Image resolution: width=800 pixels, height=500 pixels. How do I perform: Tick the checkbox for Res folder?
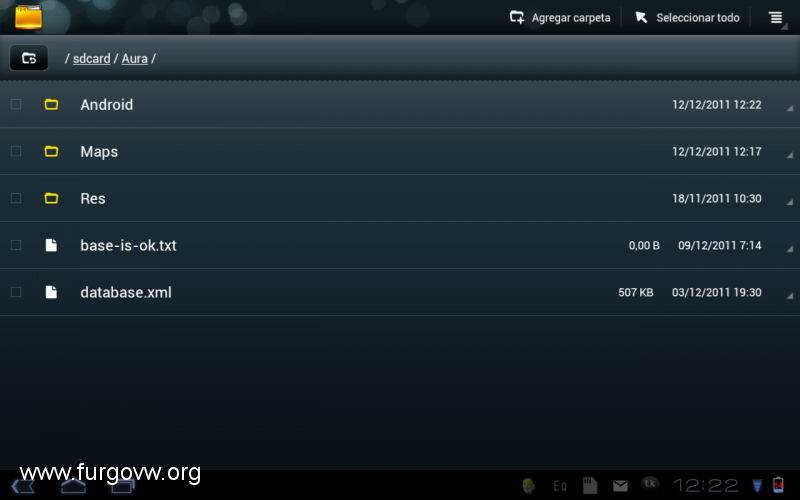point(16,198)
